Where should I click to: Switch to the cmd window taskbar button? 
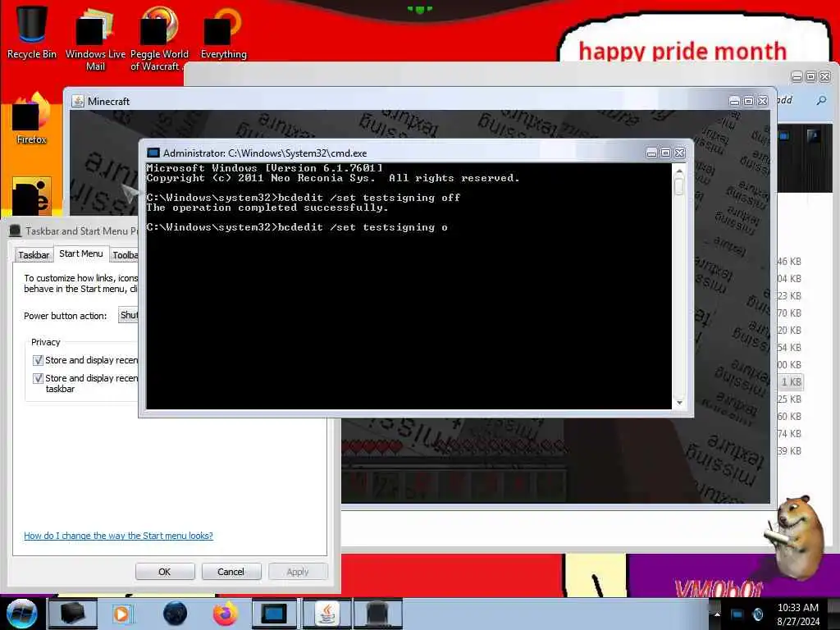pyautogui.click(x=274, y=614)
